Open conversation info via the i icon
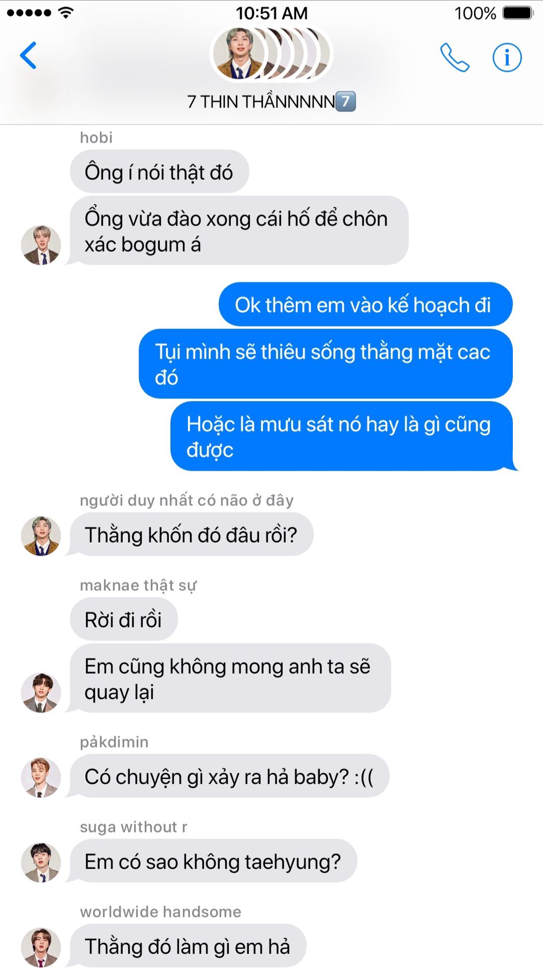This screenshot has width=543, height=980. point(507,57)
